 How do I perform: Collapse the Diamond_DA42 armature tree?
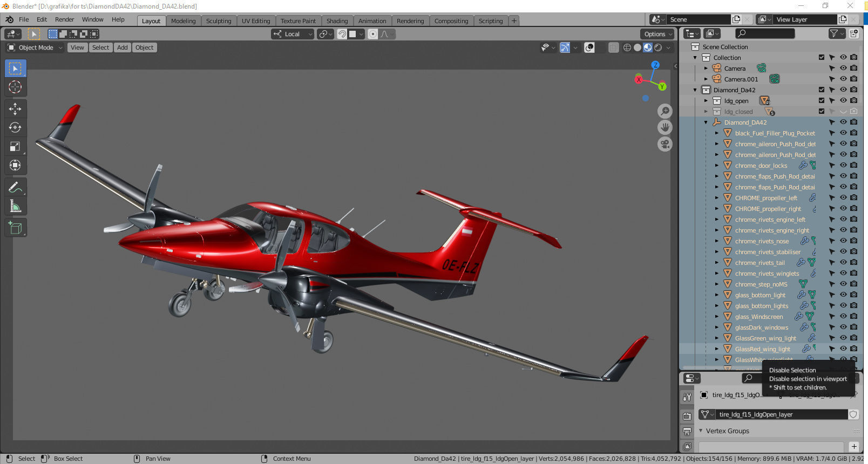click(x=706, y=122)
